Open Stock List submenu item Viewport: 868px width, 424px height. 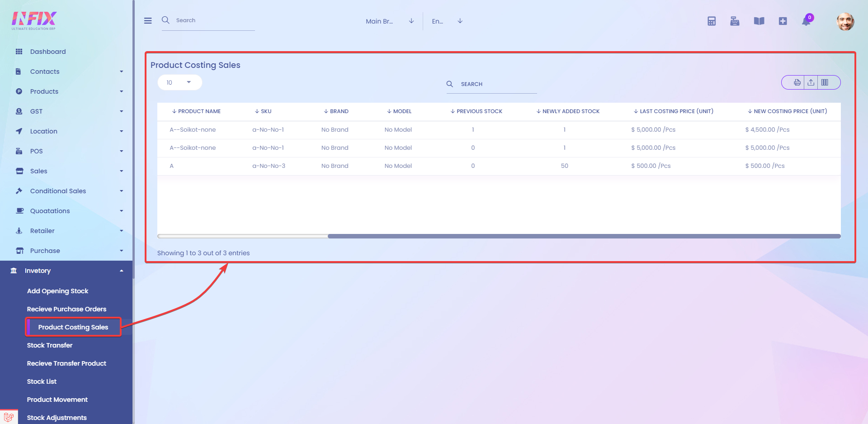click(42, 381)
